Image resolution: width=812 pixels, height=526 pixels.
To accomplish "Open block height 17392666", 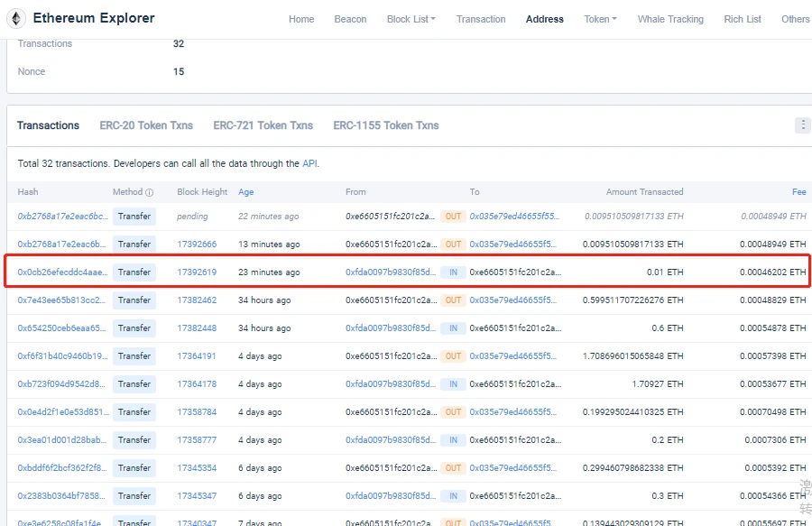I will pyautogui.click(x=197, y=245).
